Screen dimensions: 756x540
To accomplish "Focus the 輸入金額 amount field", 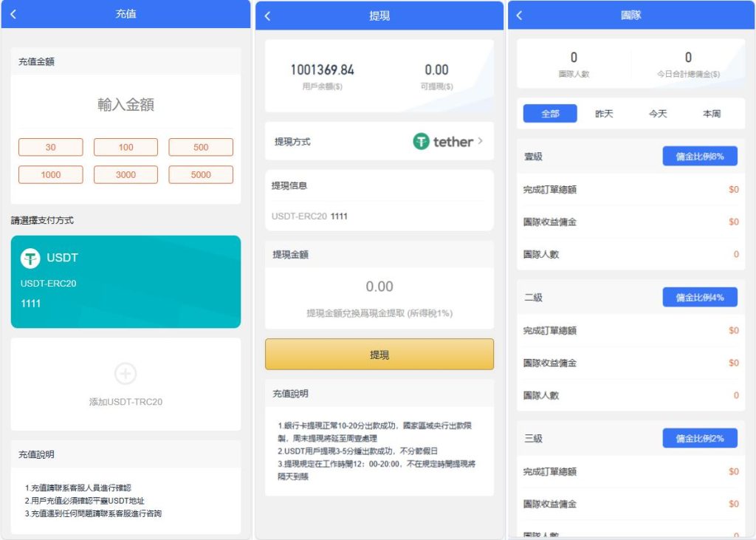I will point(126,105).
